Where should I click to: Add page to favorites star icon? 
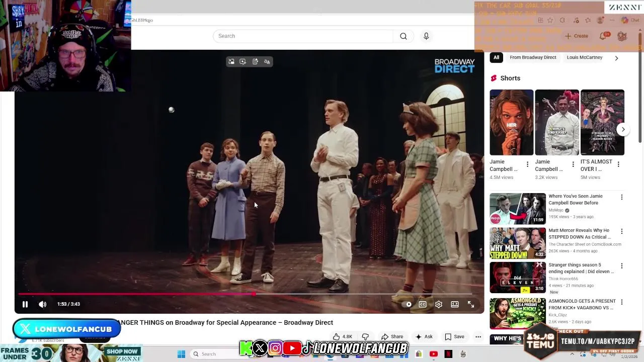(550, 20)
